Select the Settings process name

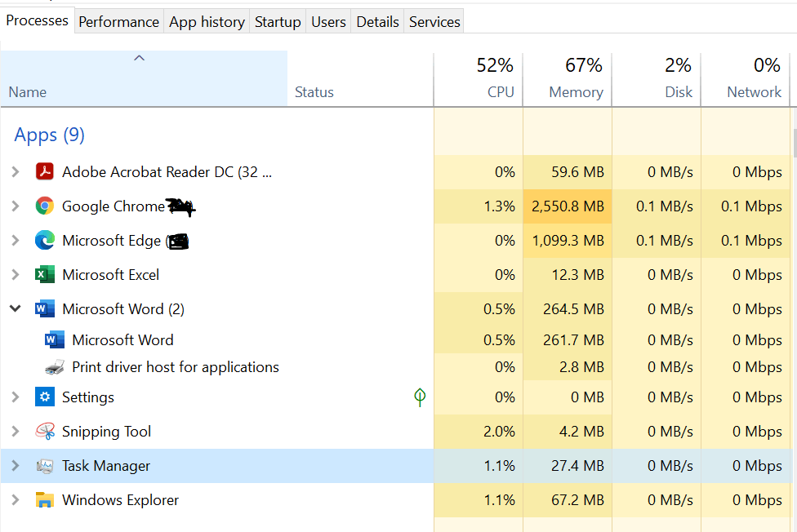pos(88,397)
